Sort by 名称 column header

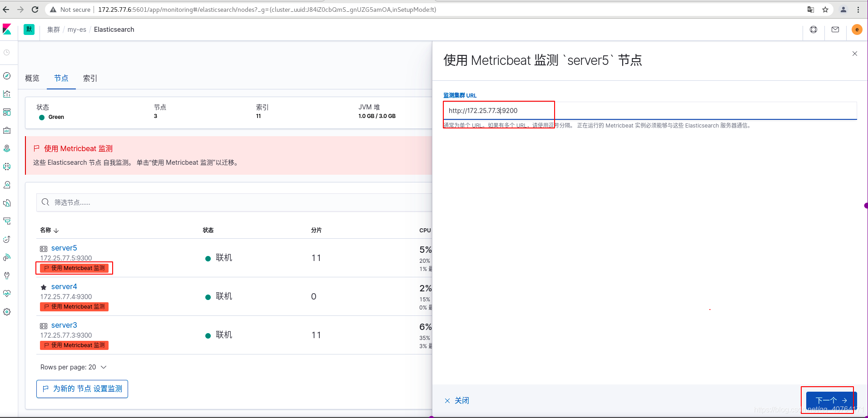(x=50, y=230)
